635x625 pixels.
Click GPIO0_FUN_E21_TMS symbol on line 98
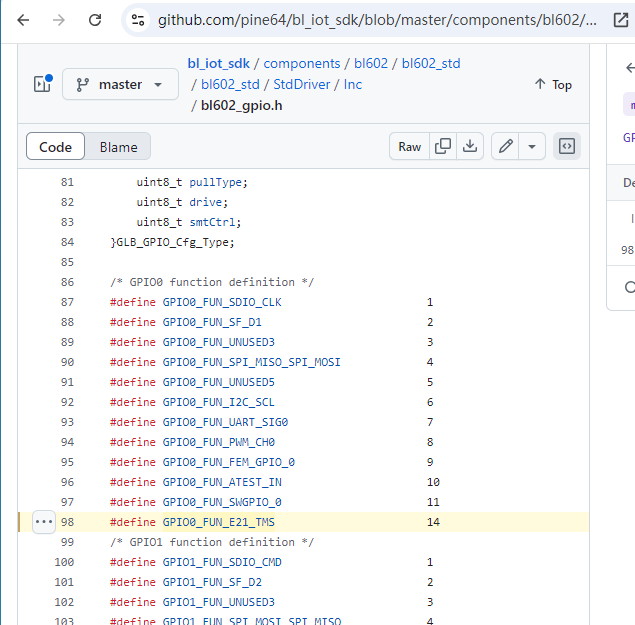(219, 522)
